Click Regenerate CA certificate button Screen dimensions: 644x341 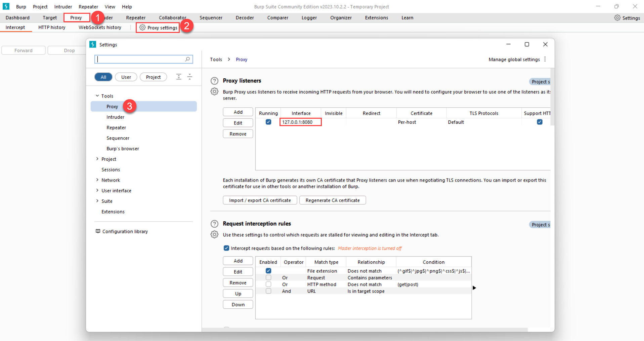[332, 200]
